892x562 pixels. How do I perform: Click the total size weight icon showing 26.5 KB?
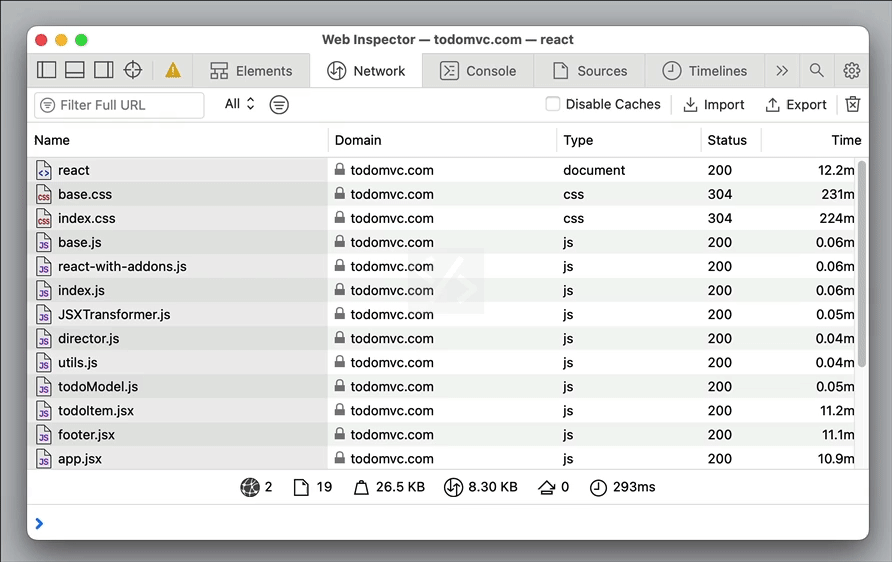(x=361, y=487)
